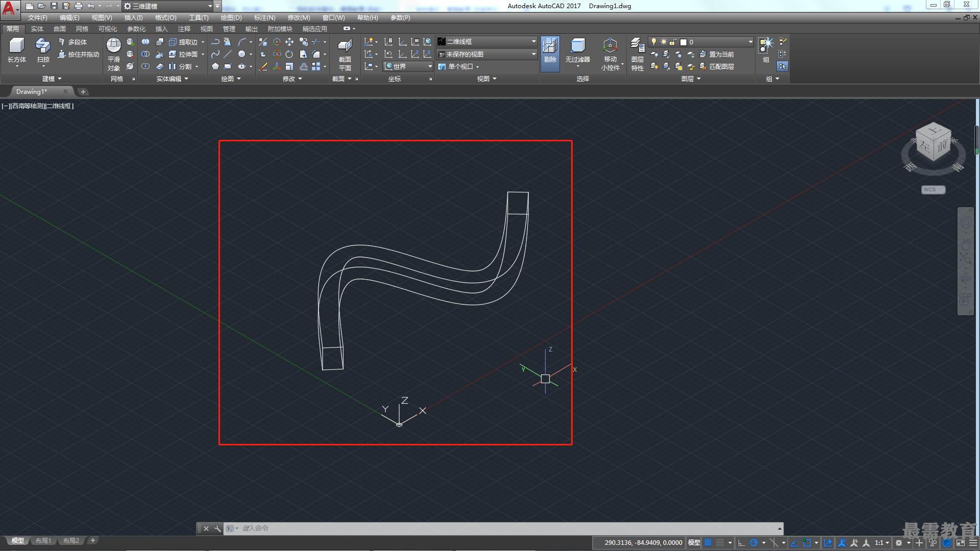Click the visual style black preview swatch
Viewport: 980px width, 551px height.
tap(442, 42)
